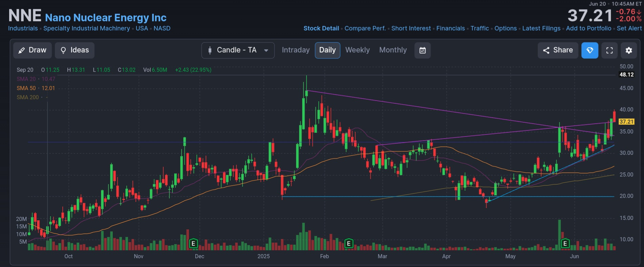Image resolution: width=644 pixels, height=267 pixels.
Task: Open the Latest Filings link
Action: pos(541,28)
